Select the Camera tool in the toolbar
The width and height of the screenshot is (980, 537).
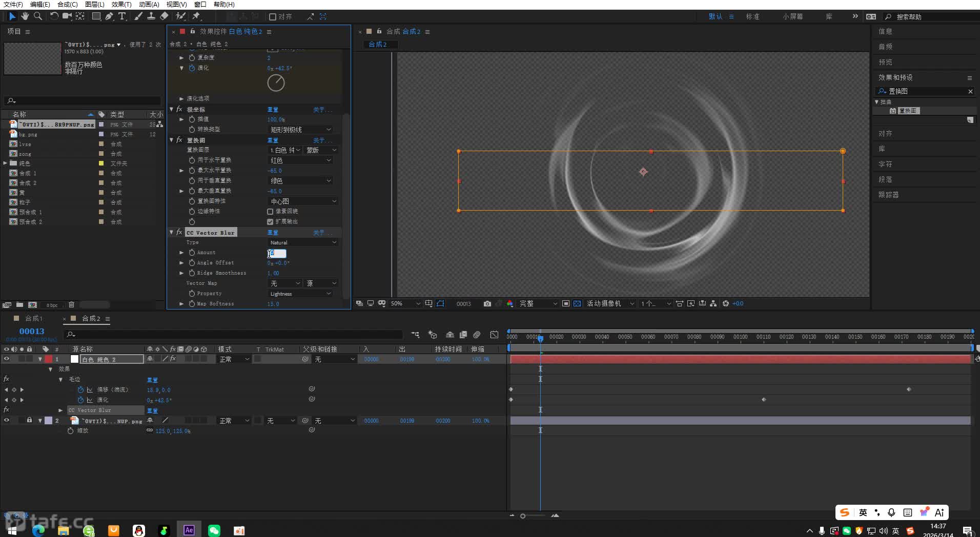tap(67, 16)
